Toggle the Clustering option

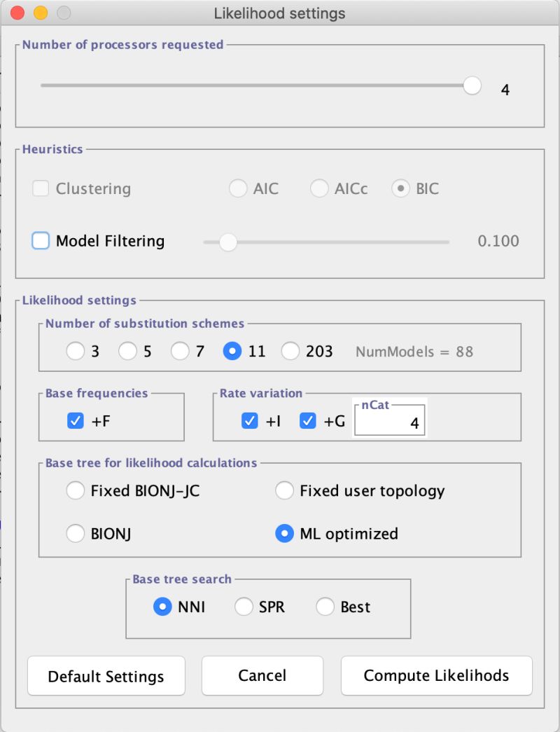[x=40, y=188]
